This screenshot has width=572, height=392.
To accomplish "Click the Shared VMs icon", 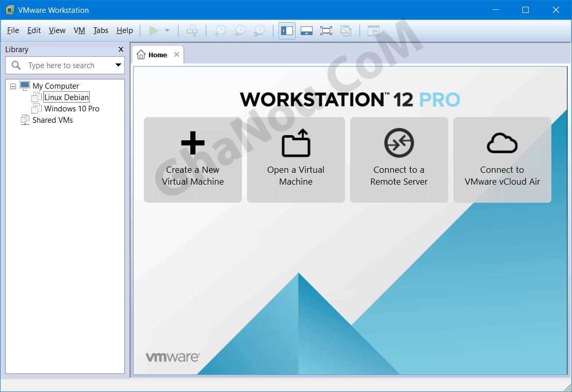I will pyautogui.click(x=25, y=120).
